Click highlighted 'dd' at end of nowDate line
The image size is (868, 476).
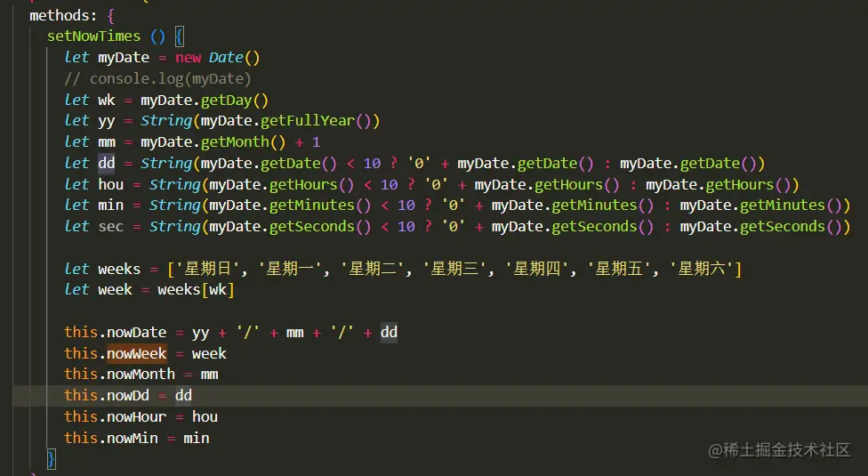click(x=389, y=332)
